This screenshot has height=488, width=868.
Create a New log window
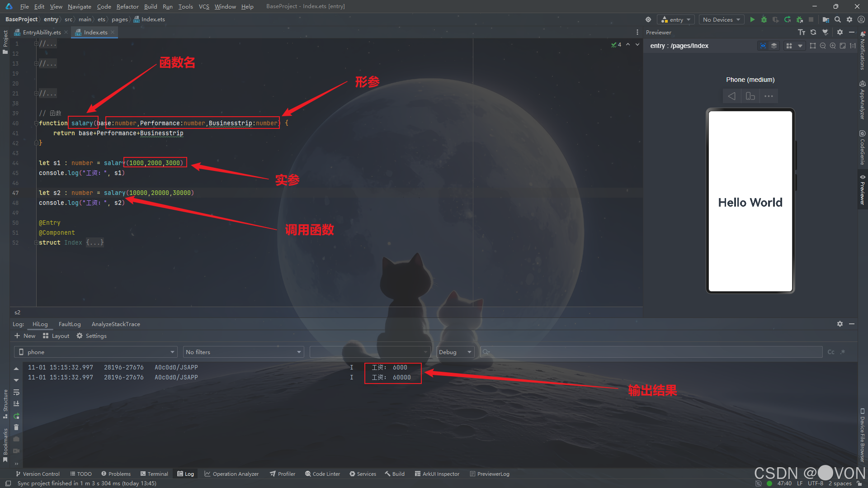[x=25, y=336]
